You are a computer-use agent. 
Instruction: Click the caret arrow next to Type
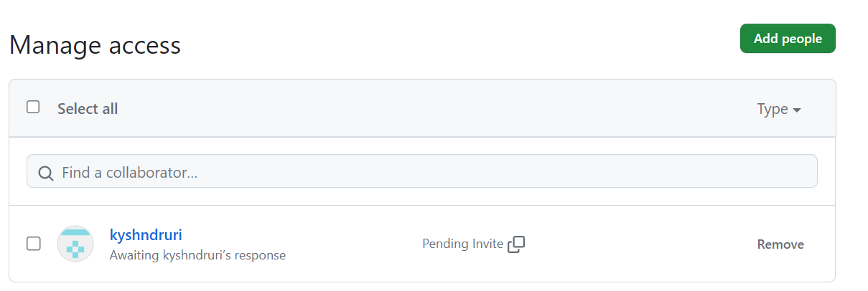click(x=796, y=110)
